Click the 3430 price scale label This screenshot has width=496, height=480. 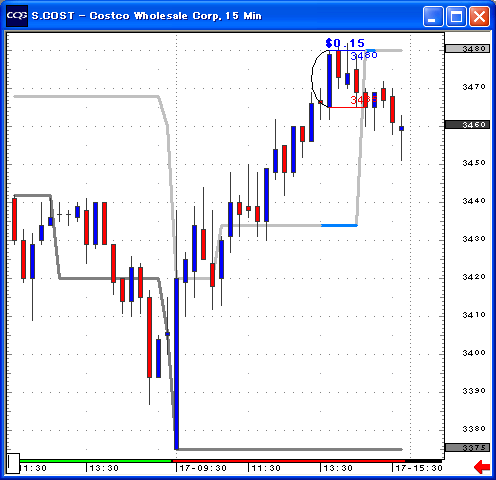[474, 239]
